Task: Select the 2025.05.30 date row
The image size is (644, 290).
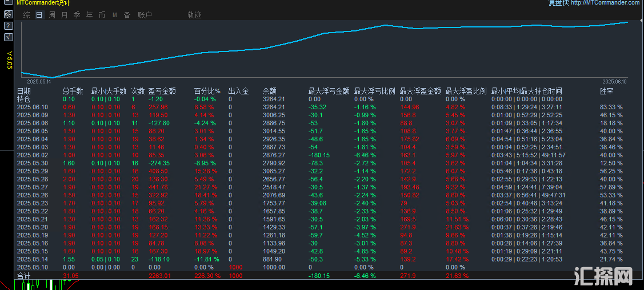Action: click(x=33, y=163)
